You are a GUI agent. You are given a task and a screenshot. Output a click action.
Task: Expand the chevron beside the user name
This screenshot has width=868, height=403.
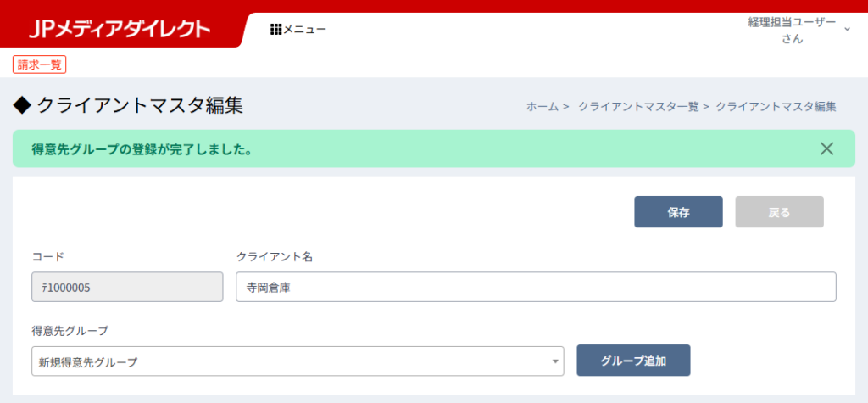[x=846, y=30]
